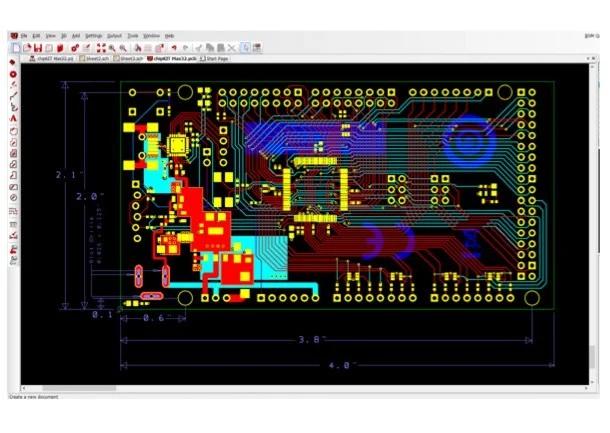Open the File menu
The height and width of the screenshot is (433, 610).
pos(24,36)
